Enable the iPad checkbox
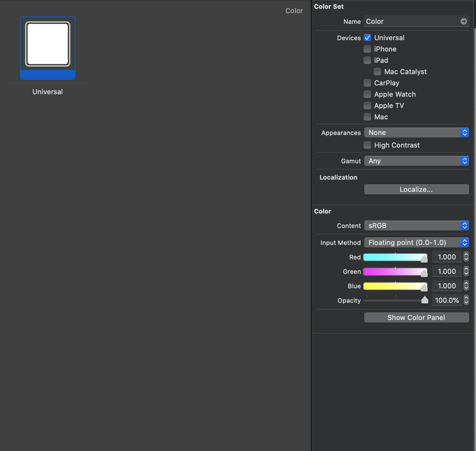Image resolution: width=476 pixels, height=451 pixels. [x=367, y=60]
